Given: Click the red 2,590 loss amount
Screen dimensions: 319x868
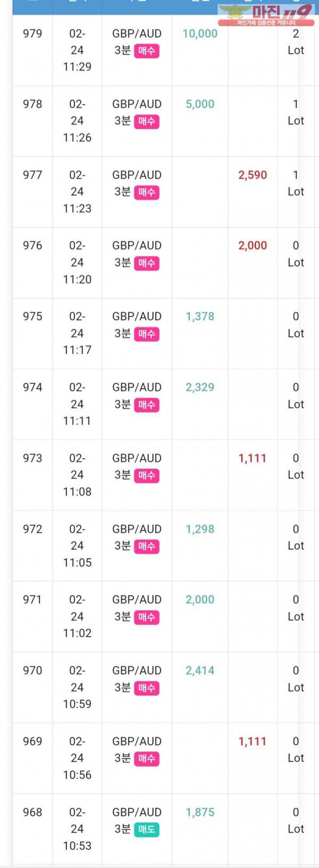Looking at the screenshot, I should 253,175.
